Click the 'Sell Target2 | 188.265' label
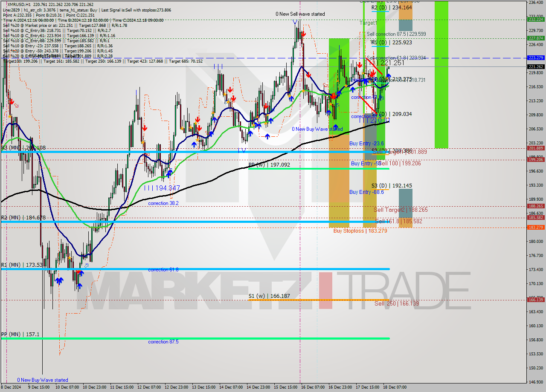The image size is (546, 392). (401, 210)
